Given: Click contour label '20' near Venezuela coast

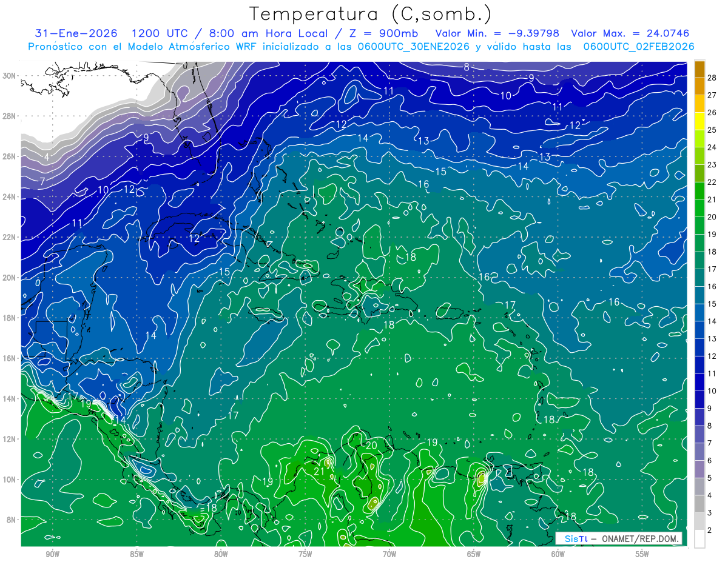Looking at the screenshot, I should click(371, 446).
